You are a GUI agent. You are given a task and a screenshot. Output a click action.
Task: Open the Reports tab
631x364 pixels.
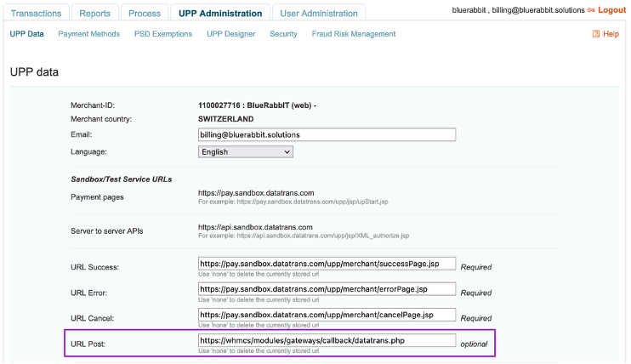tap(94, 14)
